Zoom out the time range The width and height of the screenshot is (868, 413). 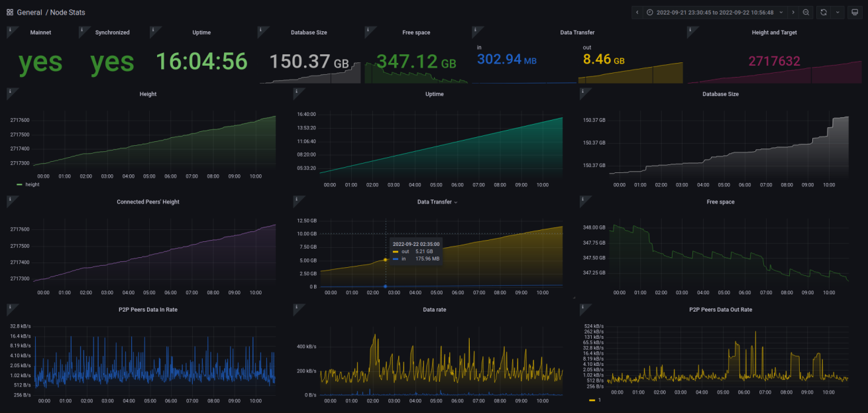click(x=806, y=12)
